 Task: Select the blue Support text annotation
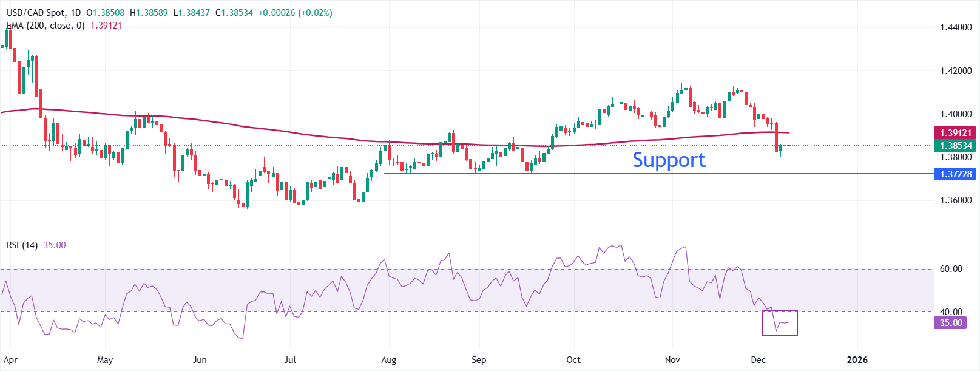pos(669,160)
